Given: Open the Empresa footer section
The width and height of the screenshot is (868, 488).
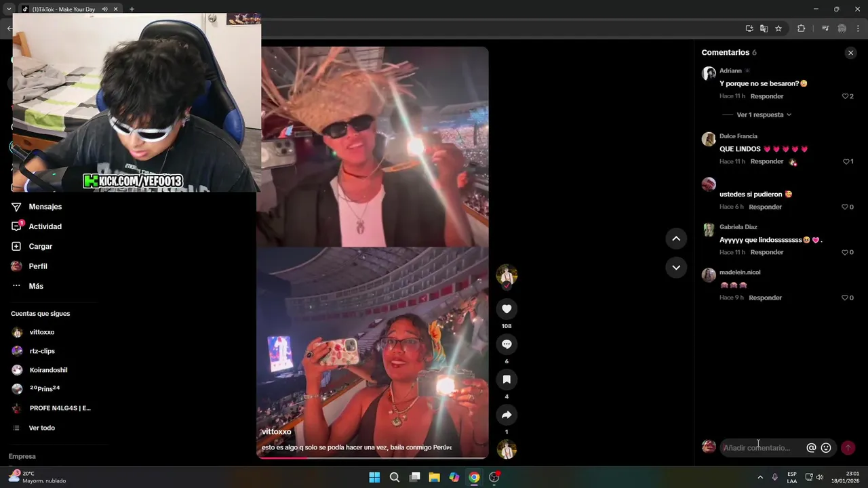Looking at the screenshot, I should click(x=22, y=457).
